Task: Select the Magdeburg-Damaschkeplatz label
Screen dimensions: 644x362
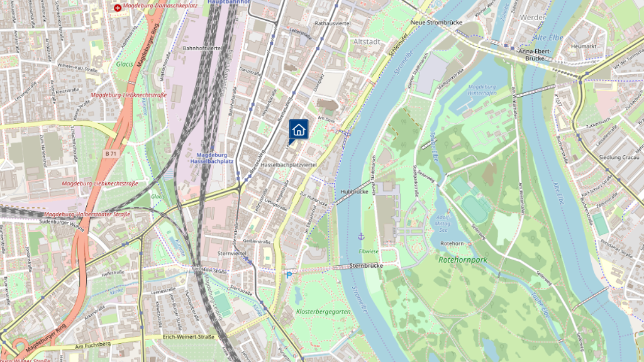Action: [160, 6]
